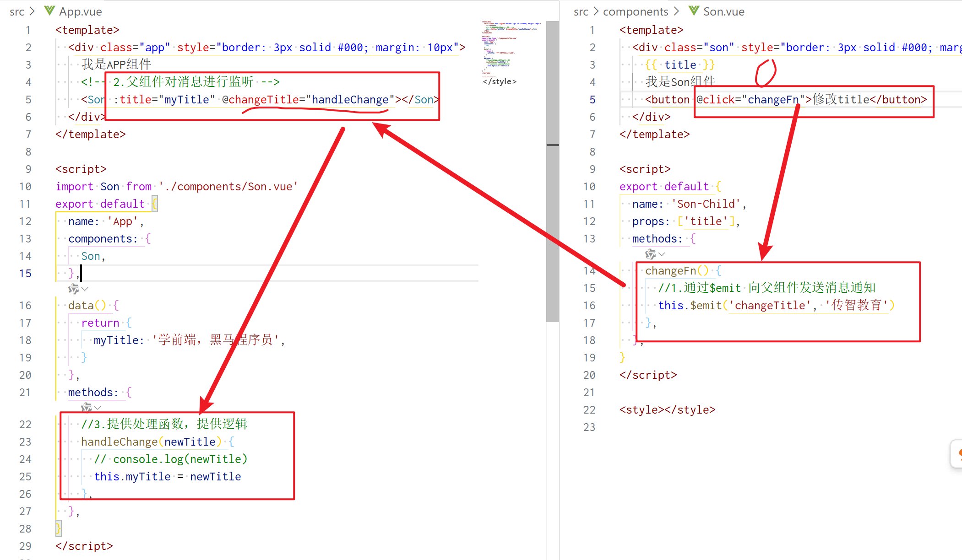Open the App.vue breadcrumb item

(x=80, y=11)
